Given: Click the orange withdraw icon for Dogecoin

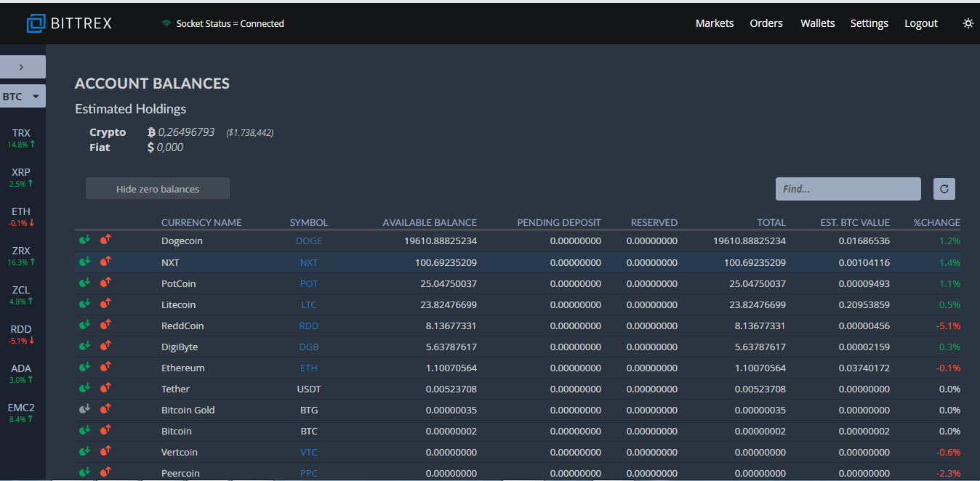Looking at the screenshot, I should pos(105,239).
